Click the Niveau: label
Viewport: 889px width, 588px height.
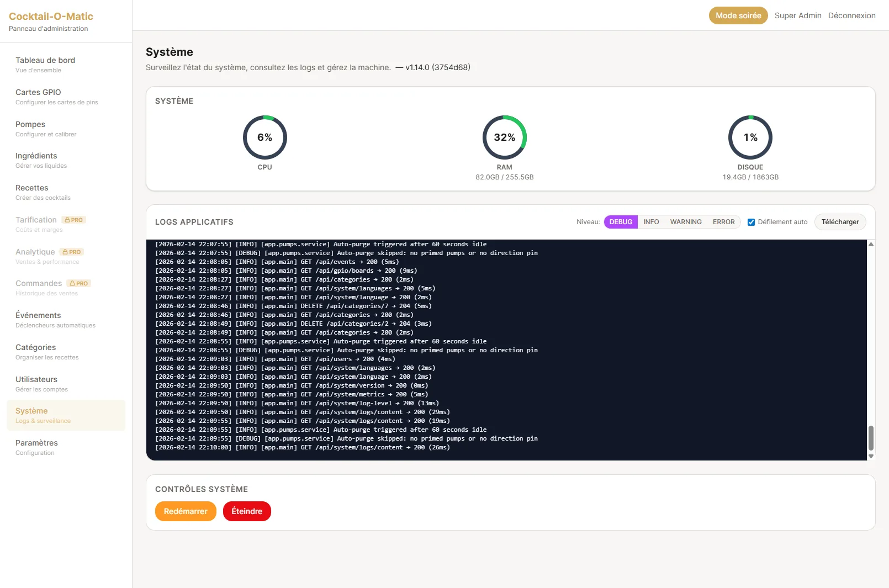[588, 222]
